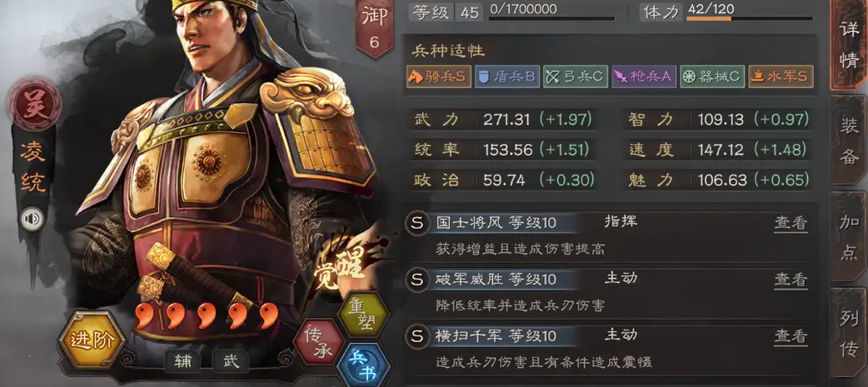The image size is (868, 387).
Task: Mute the character voice speaker icon
Action: tap(32, 220)
